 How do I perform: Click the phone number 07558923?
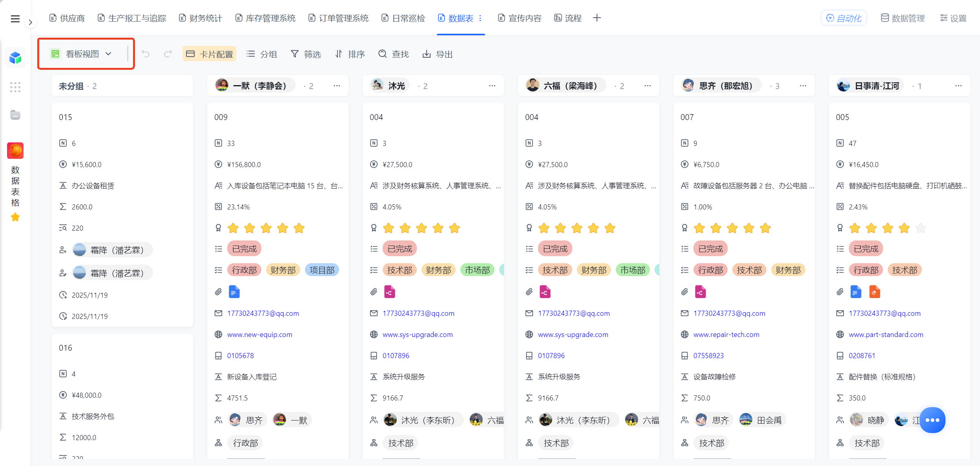pos(708,356)
